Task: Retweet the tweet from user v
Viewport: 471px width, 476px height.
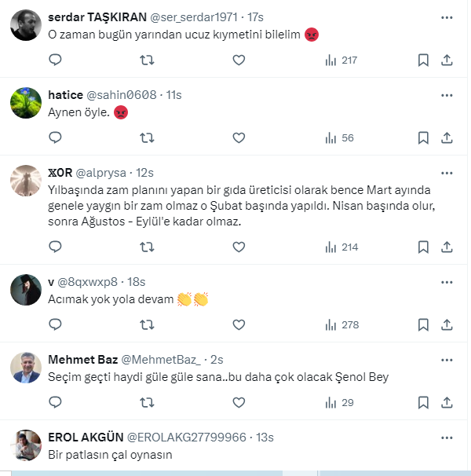Action: tap(146, 324)
